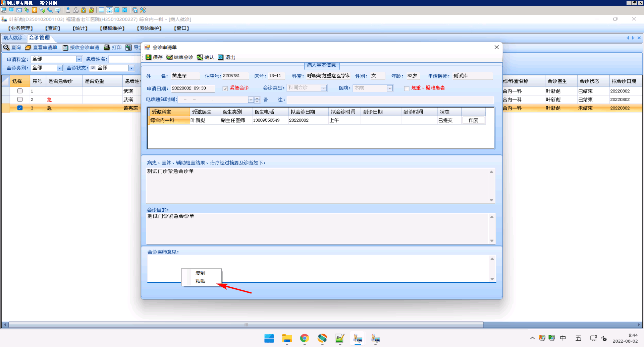The height and width of the screenshot is (347, 644).
Task: Open the 会诊类别 dropdown
Action: click(x=60, y=68)
